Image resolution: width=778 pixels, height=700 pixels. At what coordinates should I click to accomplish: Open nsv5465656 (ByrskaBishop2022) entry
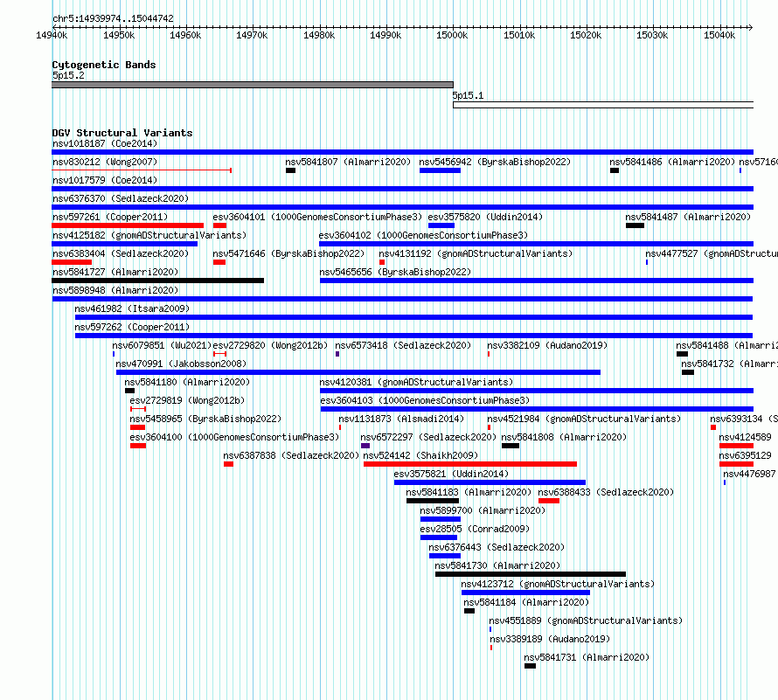395,273
